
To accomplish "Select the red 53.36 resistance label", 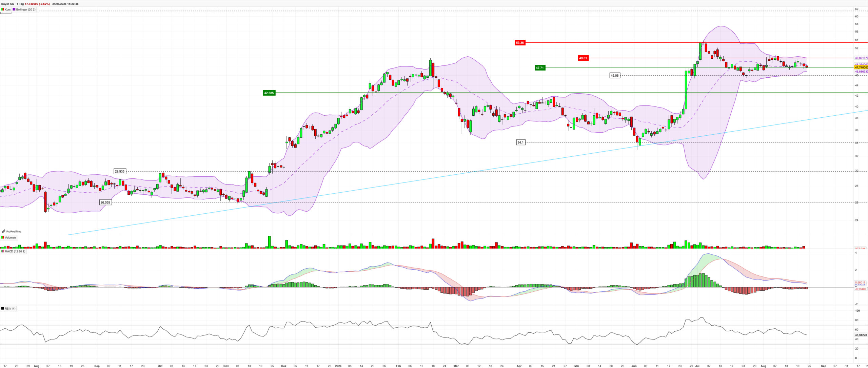I will tap(520, 43).
